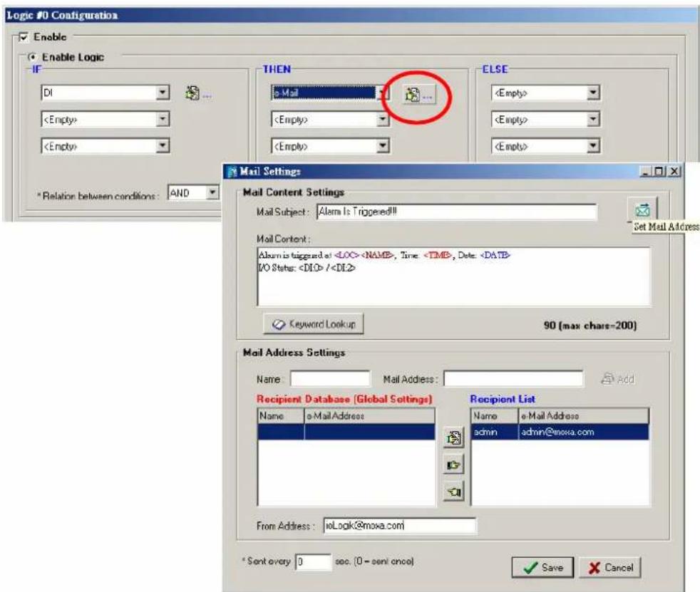Click the Name column header in Recipient List
The width and height of the screenshot is (700, 592).
[495, 416]
